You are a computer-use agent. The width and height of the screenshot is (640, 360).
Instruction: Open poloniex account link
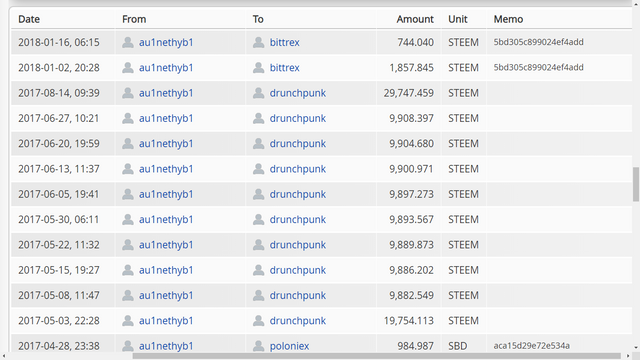pos(289,346)
